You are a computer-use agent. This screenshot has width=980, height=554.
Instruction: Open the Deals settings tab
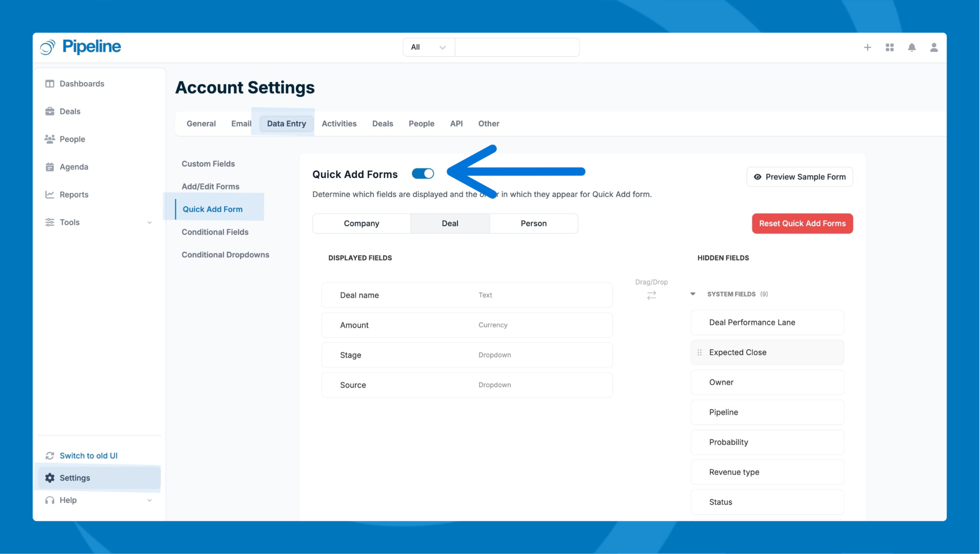383,124
